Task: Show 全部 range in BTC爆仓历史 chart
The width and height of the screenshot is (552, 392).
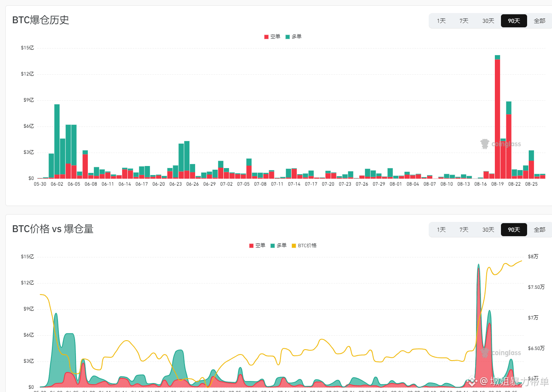Action: (539, 21)
